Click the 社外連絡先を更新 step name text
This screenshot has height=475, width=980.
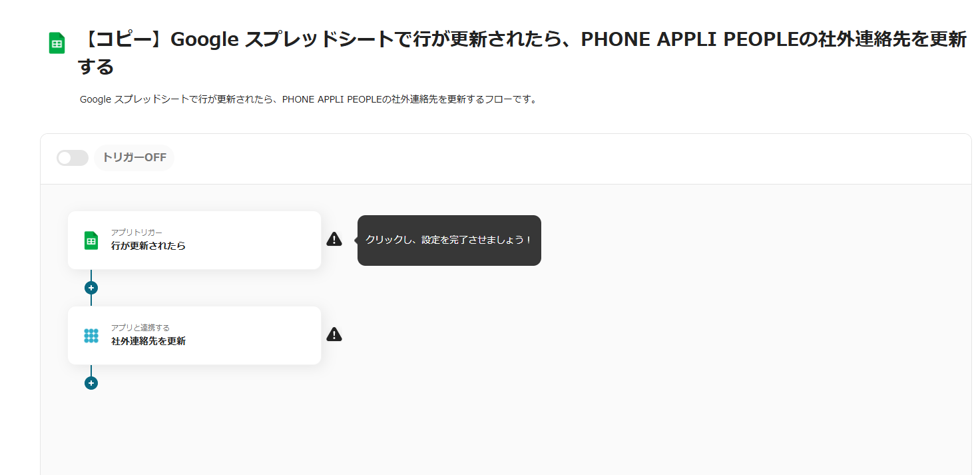(x=148, y=341)
